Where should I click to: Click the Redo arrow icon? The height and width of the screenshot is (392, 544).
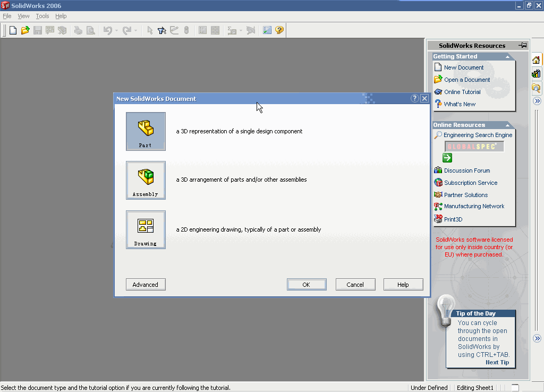pos(127,30)
